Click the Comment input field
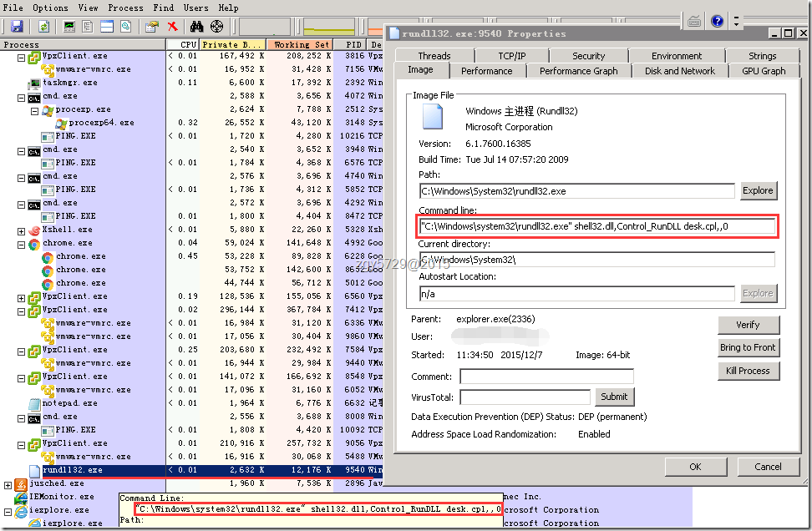The width and height of the screenshot is (812, 531). 546,377
